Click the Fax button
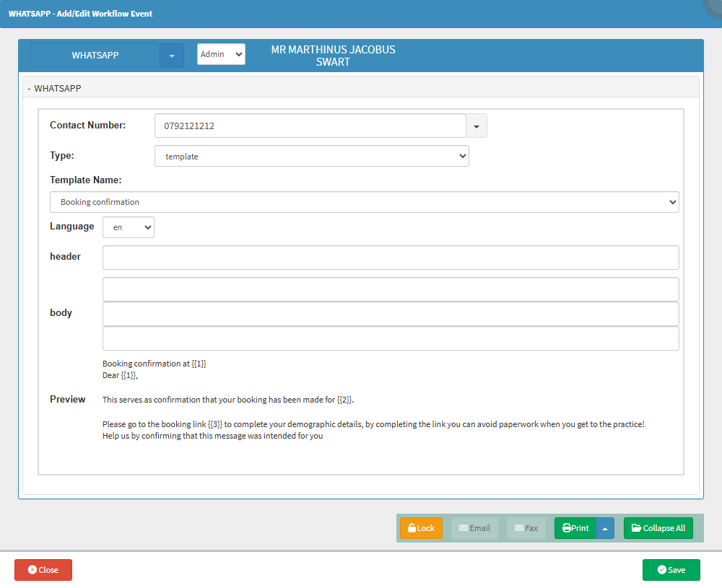Viewport: 722px width, 588px height. (526, 528)
